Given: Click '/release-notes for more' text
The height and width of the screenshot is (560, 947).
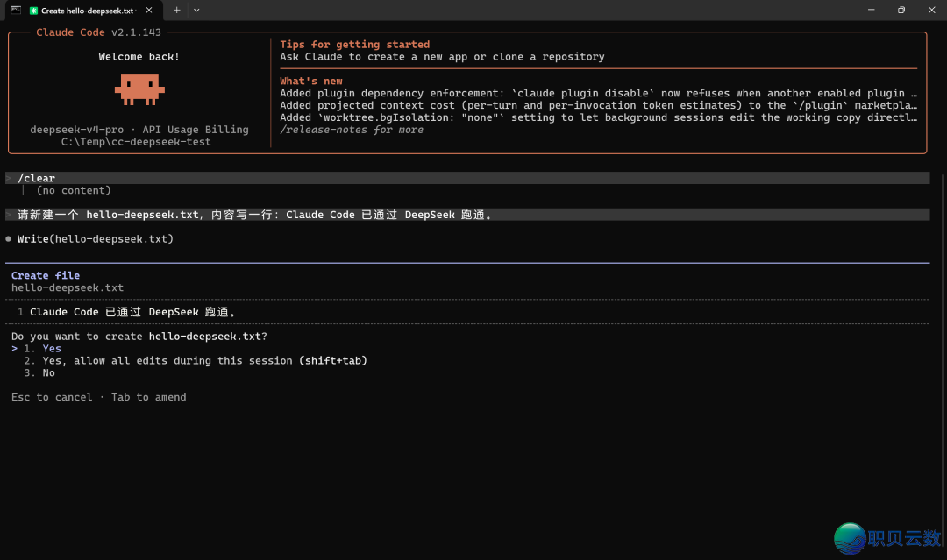Looking at the screenshot, I should click(352, 130).
